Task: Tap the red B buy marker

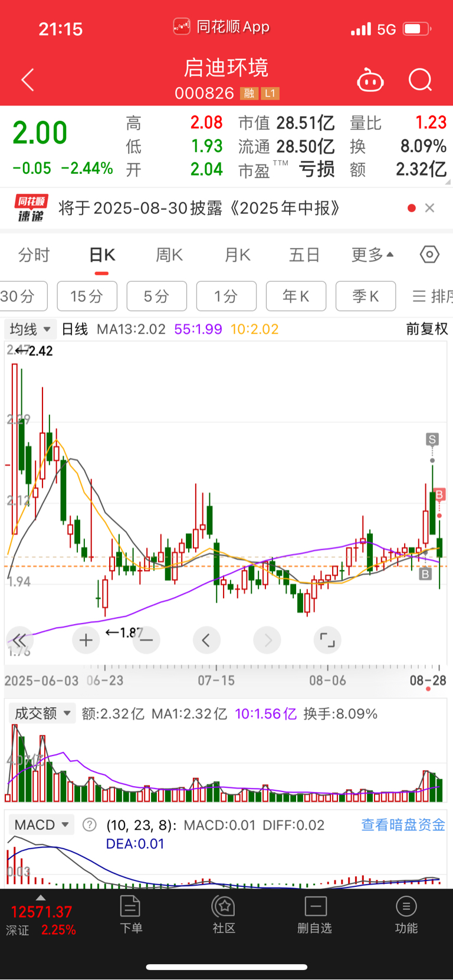Action: click(x=439, y=494)
